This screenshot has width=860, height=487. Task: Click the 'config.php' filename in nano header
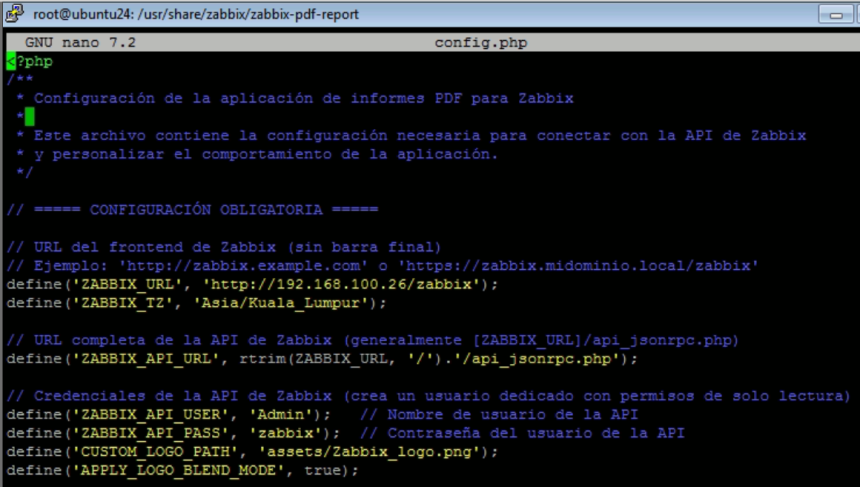[481, 43]
